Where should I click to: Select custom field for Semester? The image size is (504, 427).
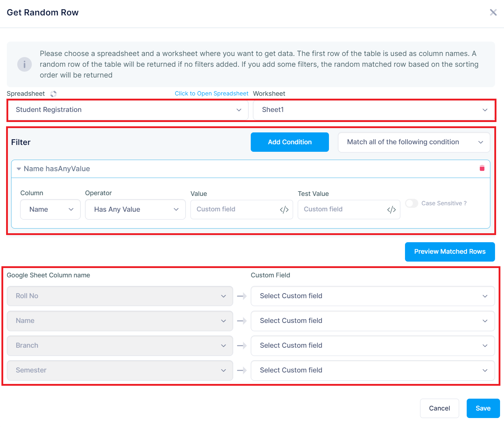point(373,370)
